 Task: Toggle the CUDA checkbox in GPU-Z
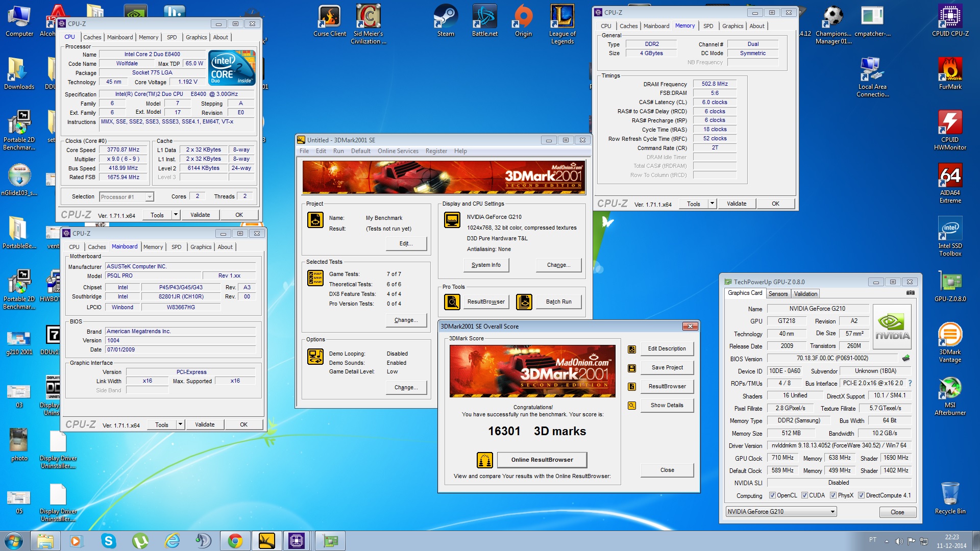tap(804, 495)
